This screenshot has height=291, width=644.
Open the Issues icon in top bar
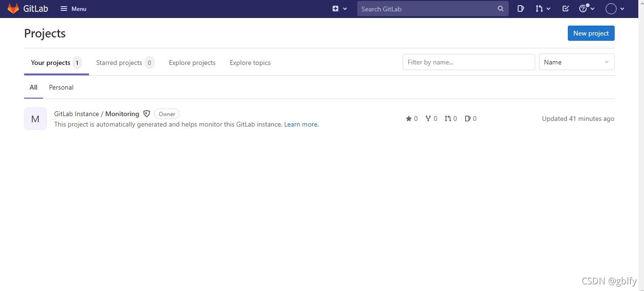click(x=520, y=9)
